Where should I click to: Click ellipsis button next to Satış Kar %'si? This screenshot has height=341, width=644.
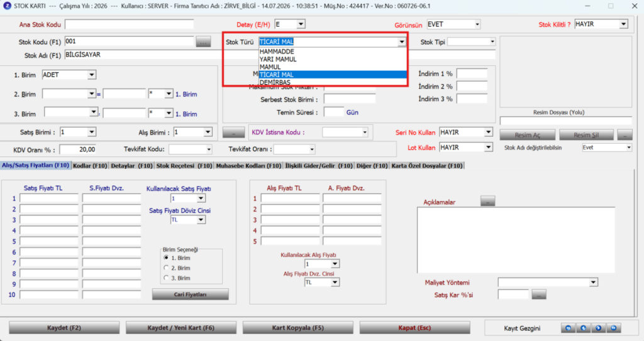click(x=539, y=295)
